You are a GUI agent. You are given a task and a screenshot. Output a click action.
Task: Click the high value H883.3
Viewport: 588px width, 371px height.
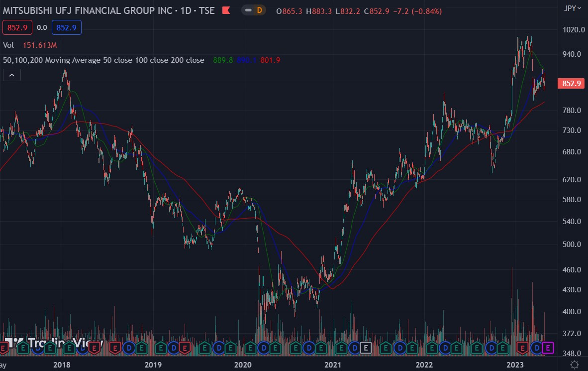[x=319, y=11]
